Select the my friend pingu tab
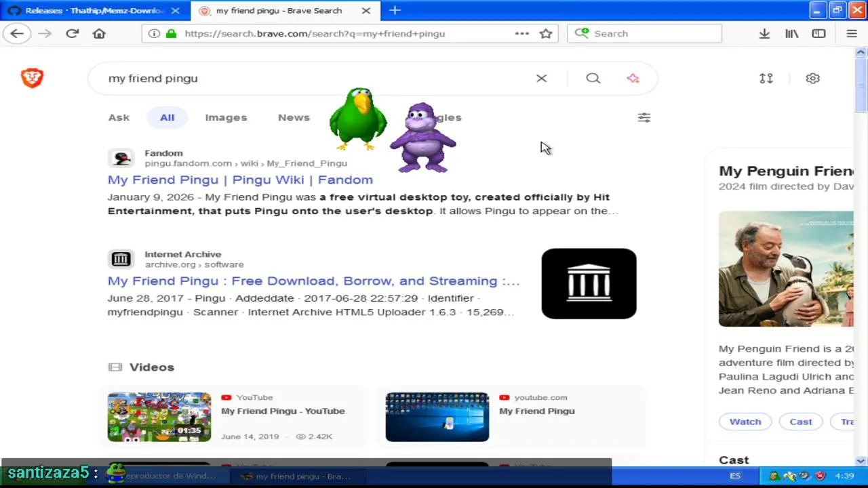 click(285, 11)
